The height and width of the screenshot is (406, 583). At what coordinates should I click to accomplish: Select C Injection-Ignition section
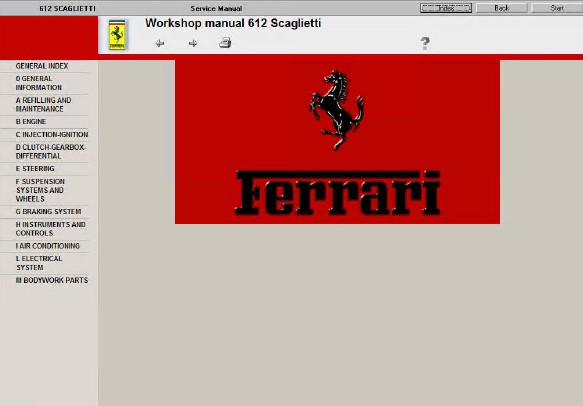click(x=52, y=135)
